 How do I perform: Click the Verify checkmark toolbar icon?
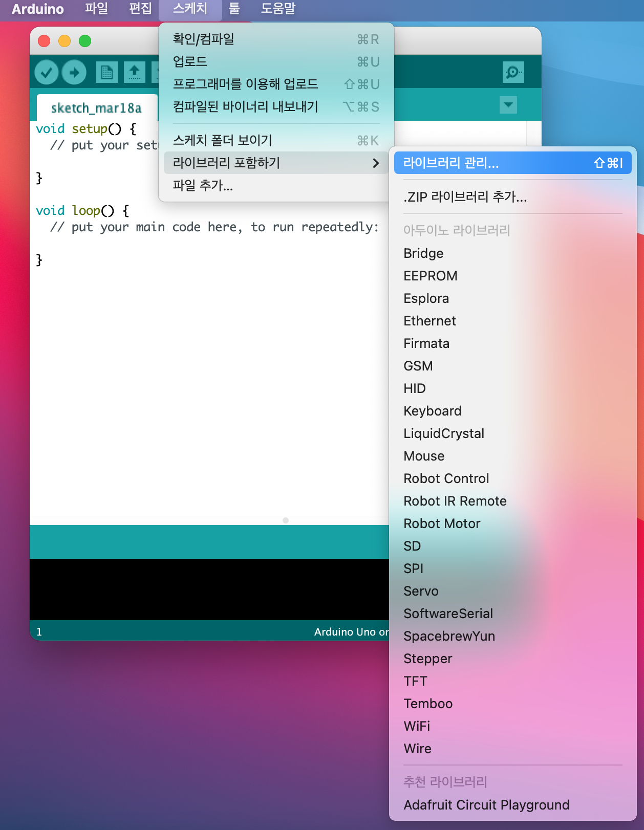[47, 72]
